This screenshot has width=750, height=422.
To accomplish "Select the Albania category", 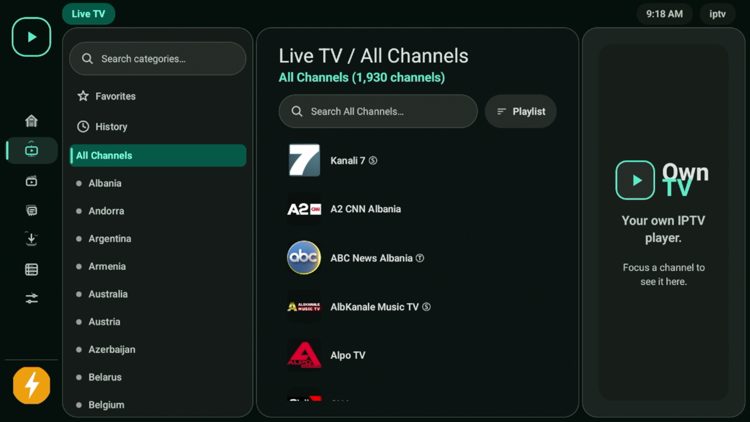I will click(x=158, y=183).
